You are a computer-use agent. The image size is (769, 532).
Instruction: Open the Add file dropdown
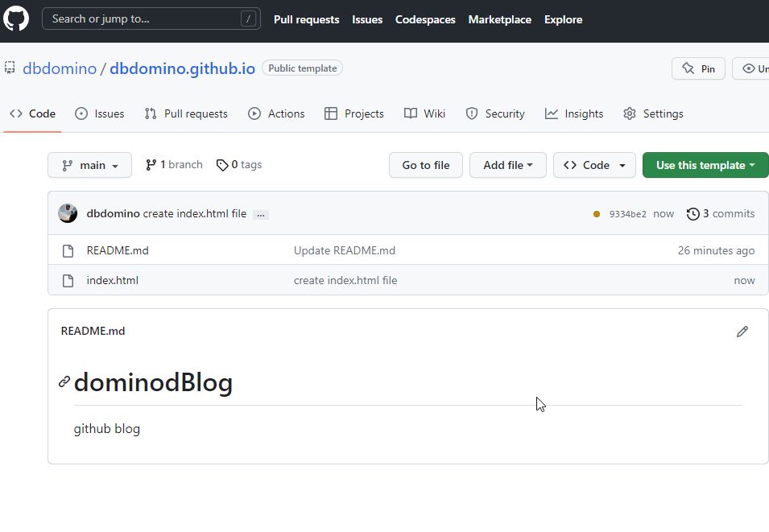click(x=507, y=165)
